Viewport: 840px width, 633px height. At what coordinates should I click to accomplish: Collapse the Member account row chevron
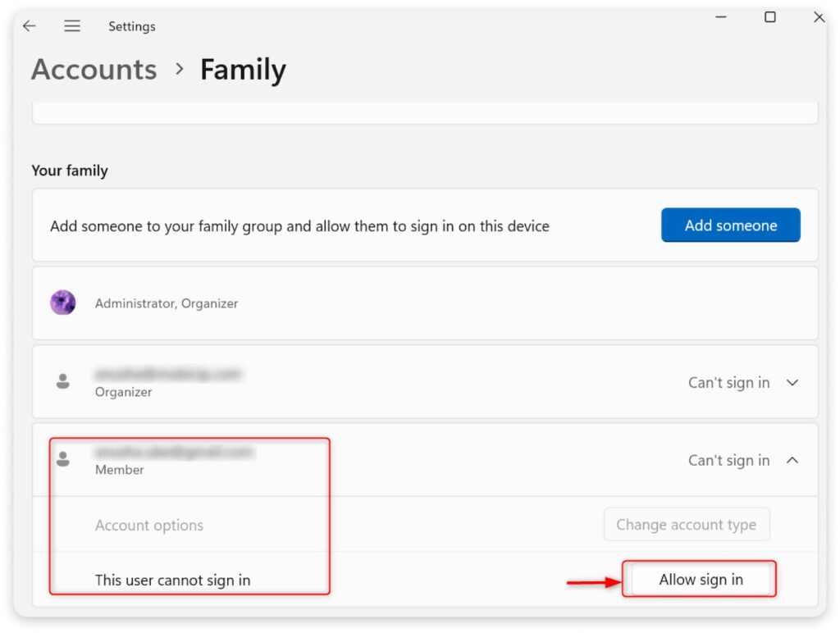pos(792,461)
